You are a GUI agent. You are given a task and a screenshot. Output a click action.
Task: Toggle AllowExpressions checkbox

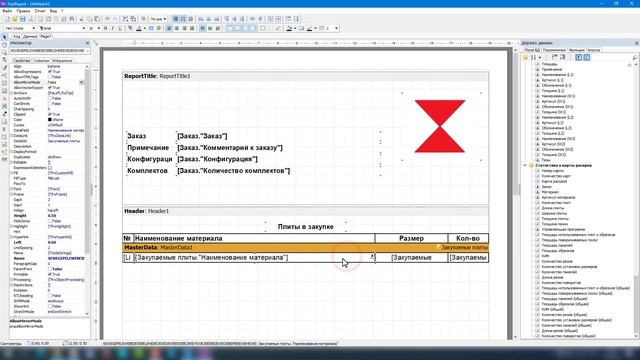point(50,71)
